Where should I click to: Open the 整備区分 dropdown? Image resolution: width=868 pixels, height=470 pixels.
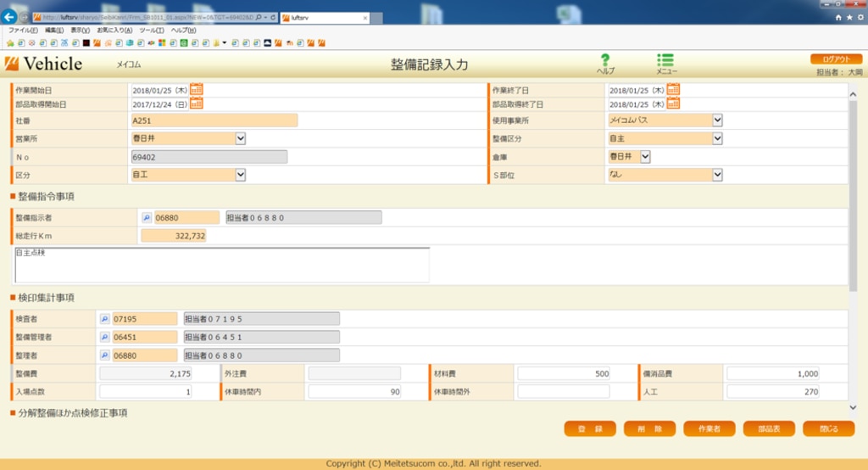point(717,138)
